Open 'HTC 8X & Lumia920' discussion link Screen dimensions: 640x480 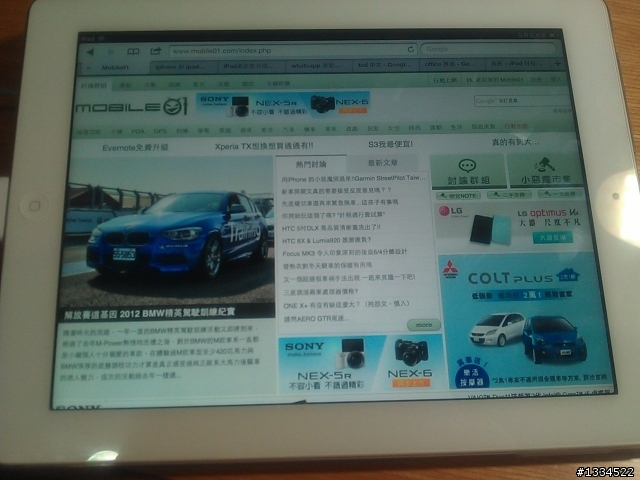pos(326,240)
